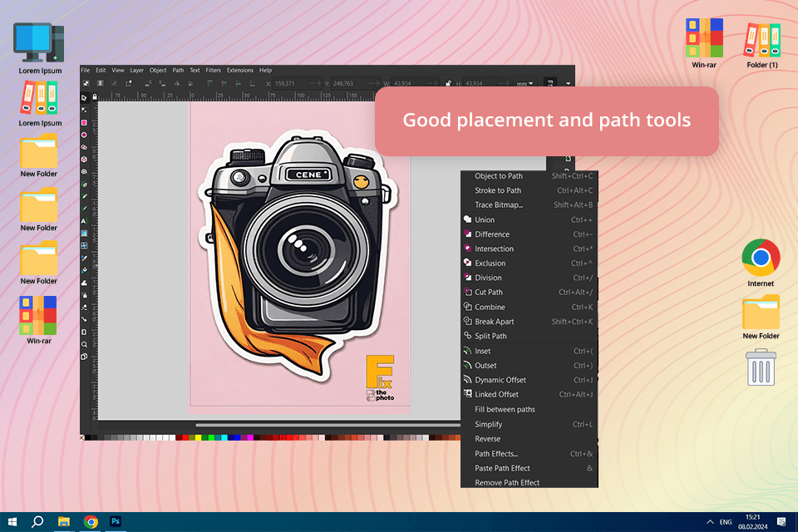Image resolution: width=798 pixels, height=532 pixels.
Task: Decrement the Y coordinate with minus
Action: click(371, 83)
